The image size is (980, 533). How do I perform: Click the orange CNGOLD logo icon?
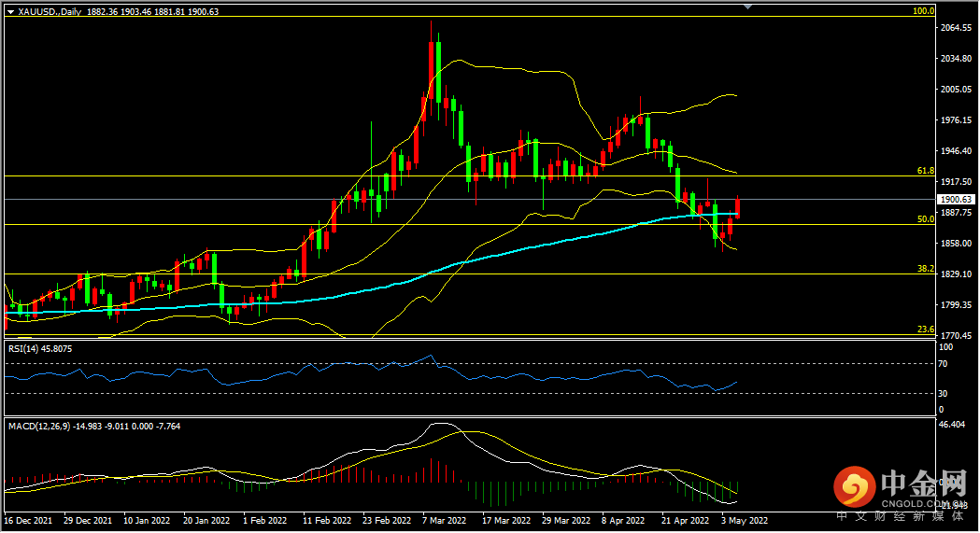tap(855, 487)
